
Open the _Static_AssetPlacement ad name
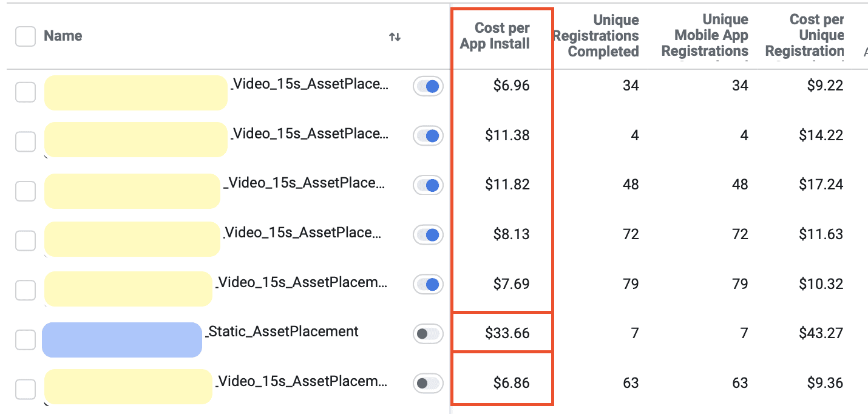282,331
